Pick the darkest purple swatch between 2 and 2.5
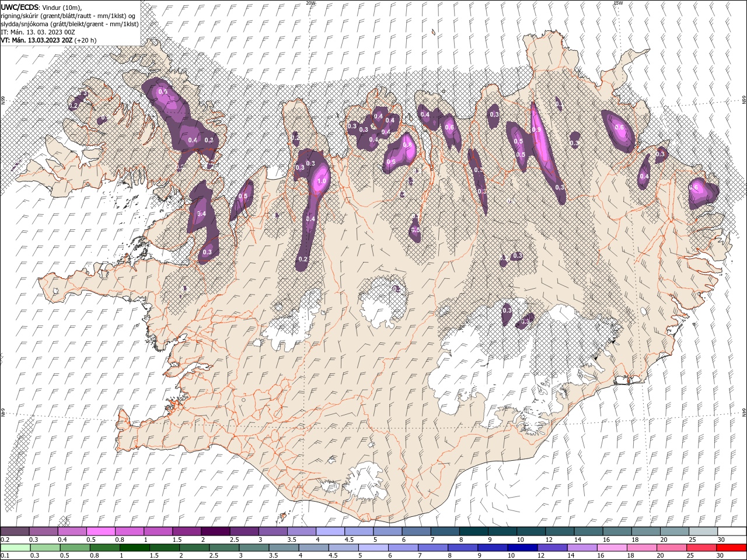Screen dimensions: 747x560 [x=215, y=531]
